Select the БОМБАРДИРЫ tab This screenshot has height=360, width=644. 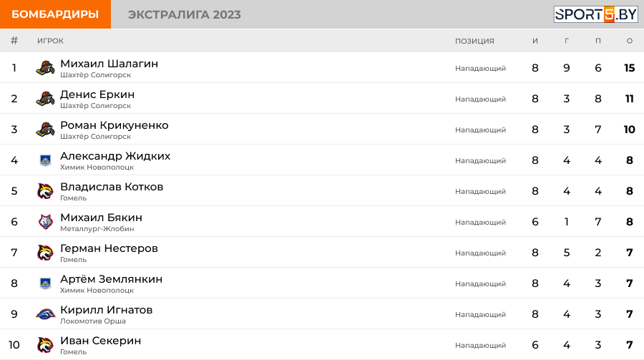click(55, 14)
